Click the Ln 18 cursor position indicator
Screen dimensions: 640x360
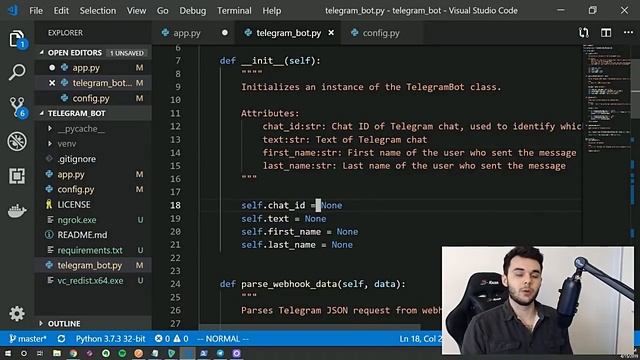pyautogui.click(x=420, y=339)
